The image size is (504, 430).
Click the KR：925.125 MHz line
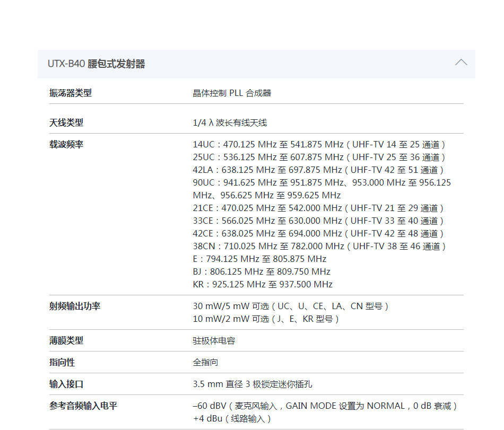[263, 285]
